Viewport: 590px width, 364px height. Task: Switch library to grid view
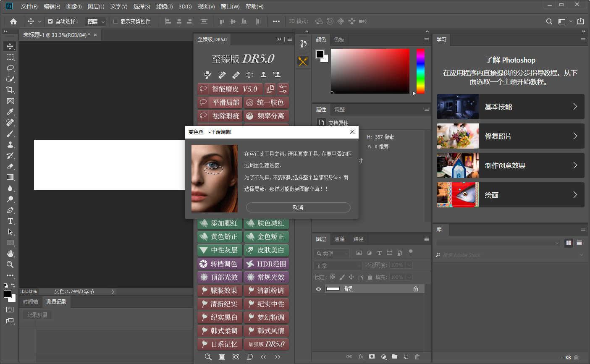[569, 243]
